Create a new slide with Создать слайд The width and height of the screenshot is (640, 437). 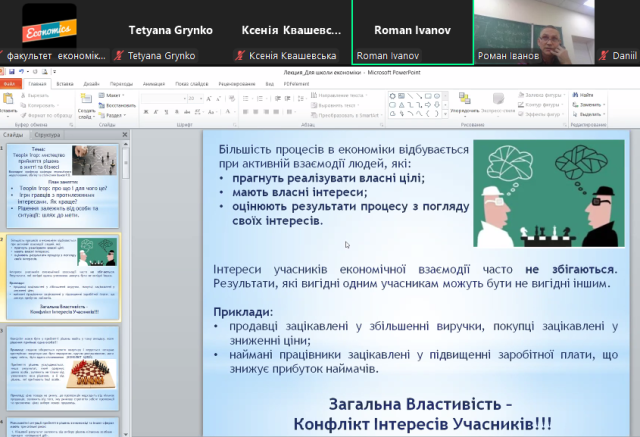pos(86,106)
